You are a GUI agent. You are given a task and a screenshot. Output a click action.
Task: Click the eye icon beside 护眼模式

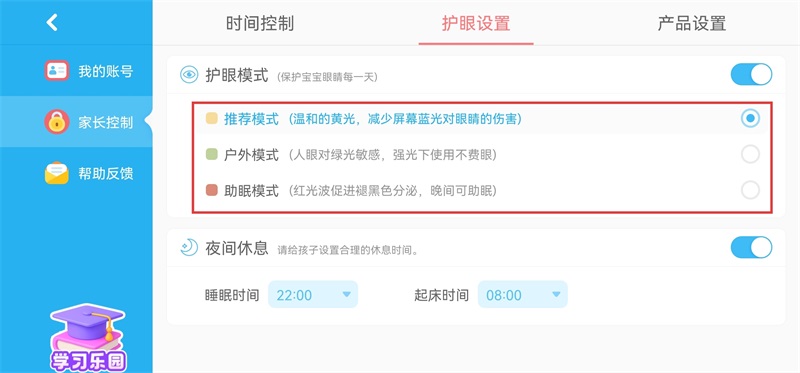[x=189, y=75]
